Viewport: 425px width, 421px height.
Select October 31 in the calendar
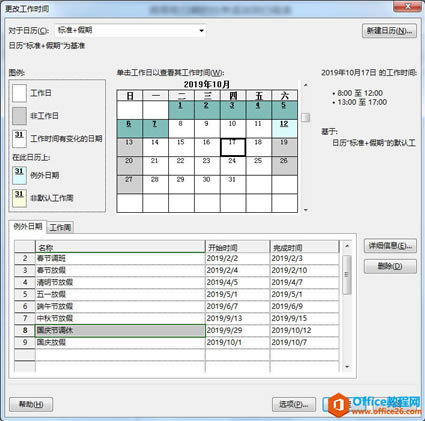click(233, 184)
